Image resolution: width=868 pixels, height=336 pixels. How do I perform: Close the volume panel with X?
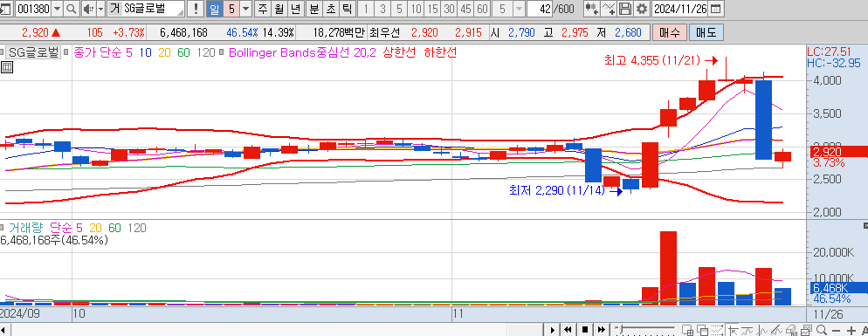(x=865, y=226)
